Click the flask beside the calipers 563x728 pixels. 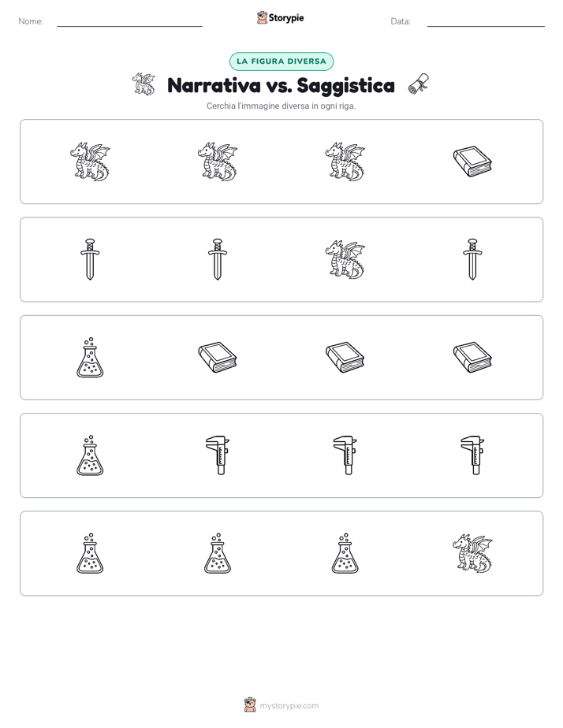[x=90, y=455]
